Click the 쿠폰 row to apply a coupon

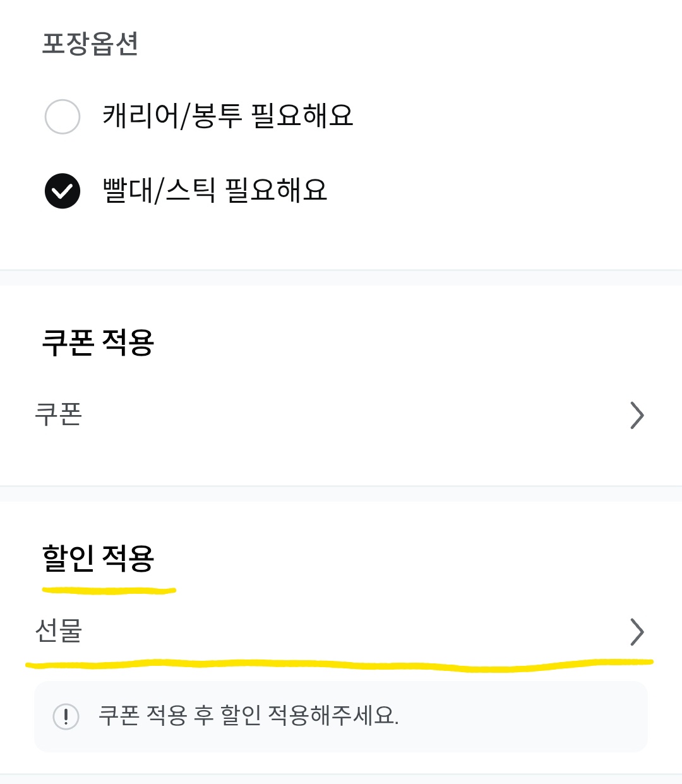[x=341, y=415]
